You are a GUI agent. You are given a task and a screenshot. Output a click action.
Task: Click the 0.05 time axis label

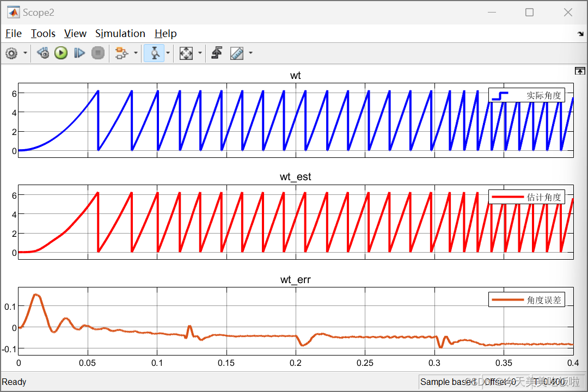click(87, 363)
